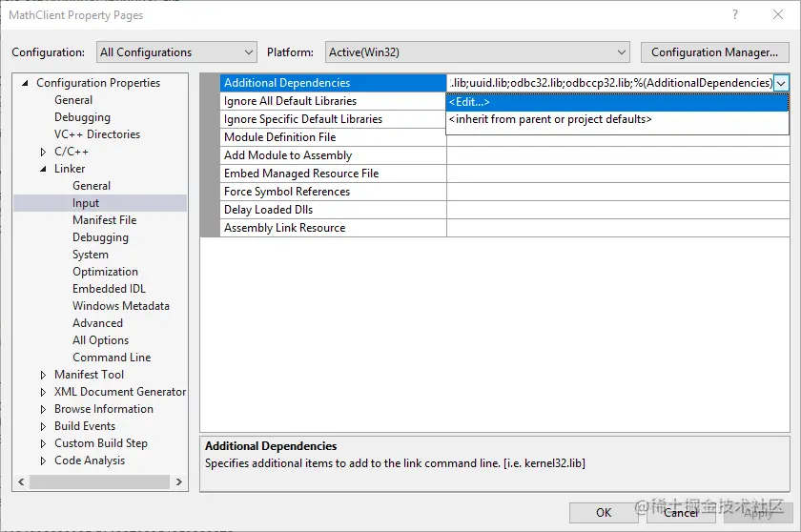
Task: Click the Additional Dependencies dropdown arrow
Action: pos(781,83)
